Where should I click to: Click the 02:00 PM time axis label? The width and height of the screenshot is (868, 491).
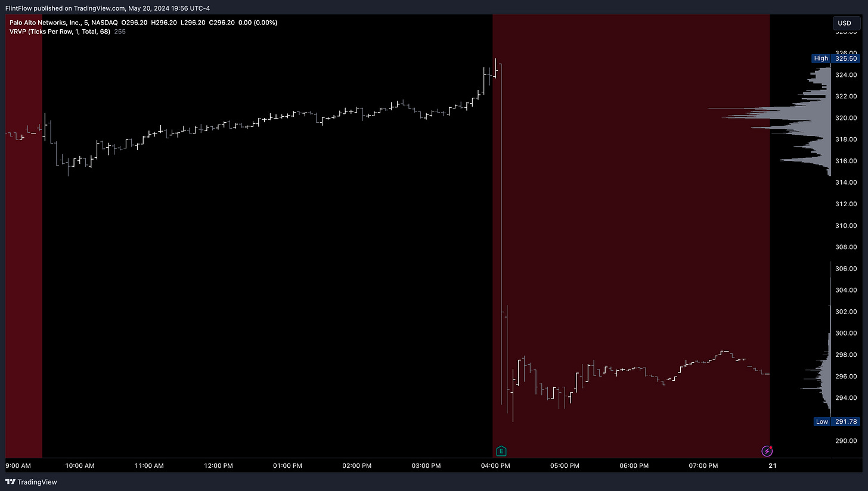click(358, 465)
